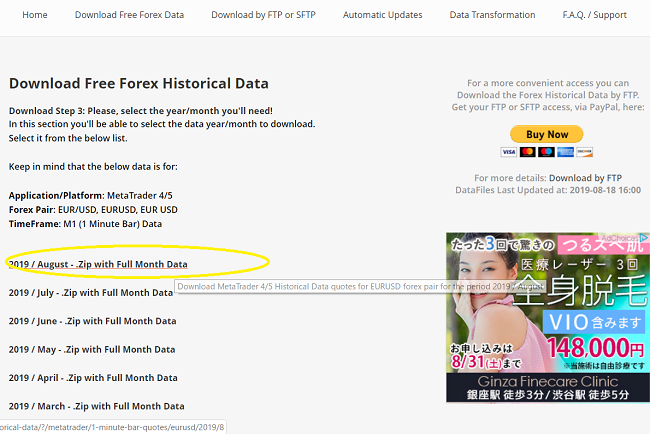The height and width of the screenshot is (434, 650).
Task: Click the Visa card icon
Action: coord(508,152)
